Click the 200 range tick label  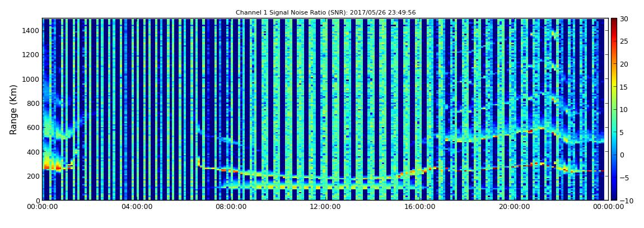[x=34, y=176]
